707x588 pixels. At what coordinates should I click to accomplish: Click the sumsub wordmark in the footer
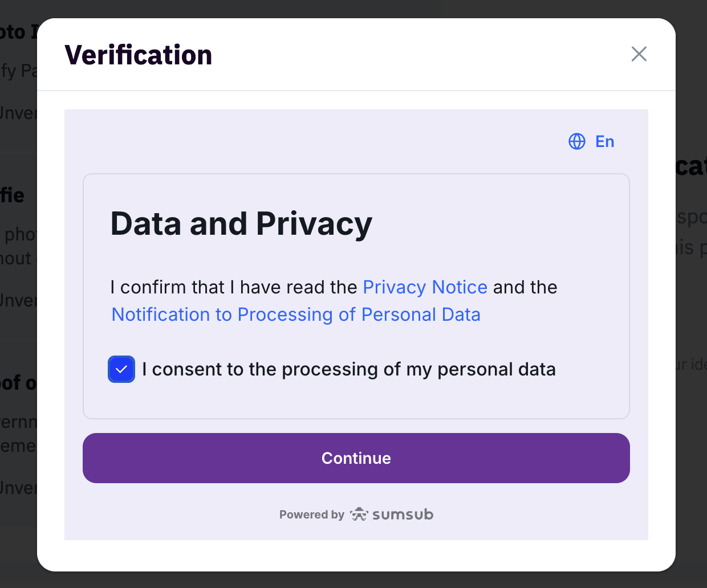[x=403, y=514]
